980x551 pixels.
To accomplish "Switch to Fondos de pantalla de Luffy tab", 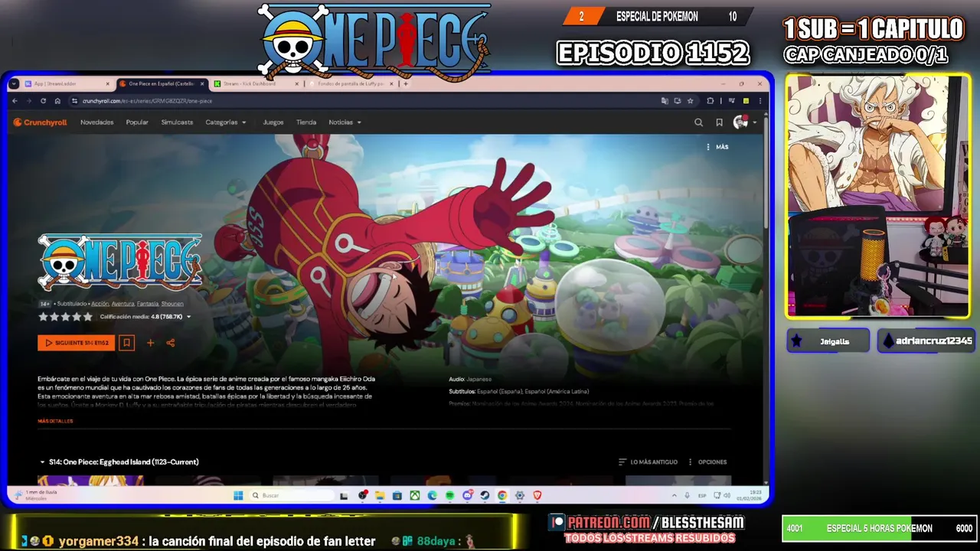I will click(351, 84).
